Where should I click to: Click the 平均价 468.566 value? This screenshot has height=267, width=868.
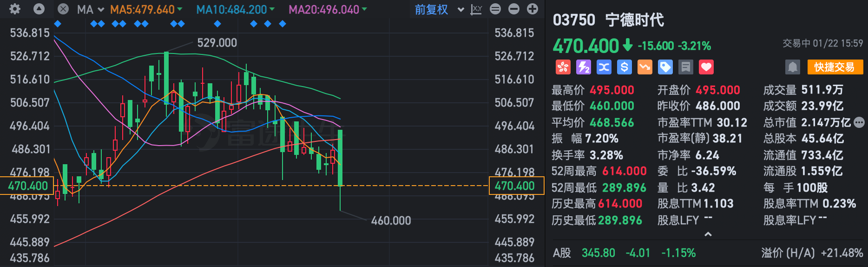(612, 122)
